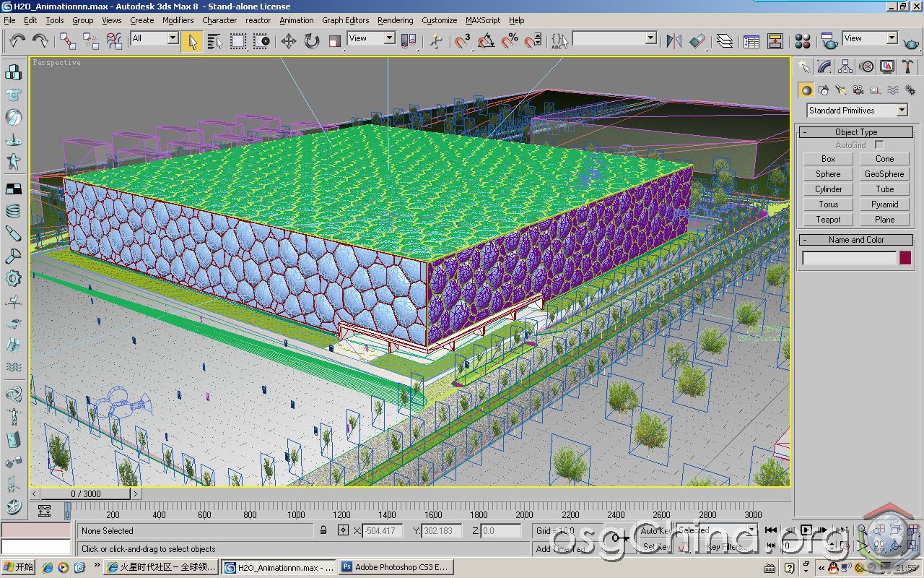924x578 pixels.
Task: Toggle the Selection Lock padlock in status bar
Action: coord(324,530)
